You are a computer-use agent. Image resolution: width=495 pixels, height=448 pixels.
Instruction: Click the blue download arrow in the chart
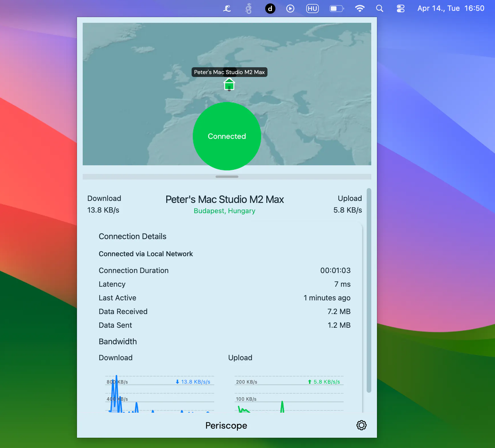coord(177,382)
